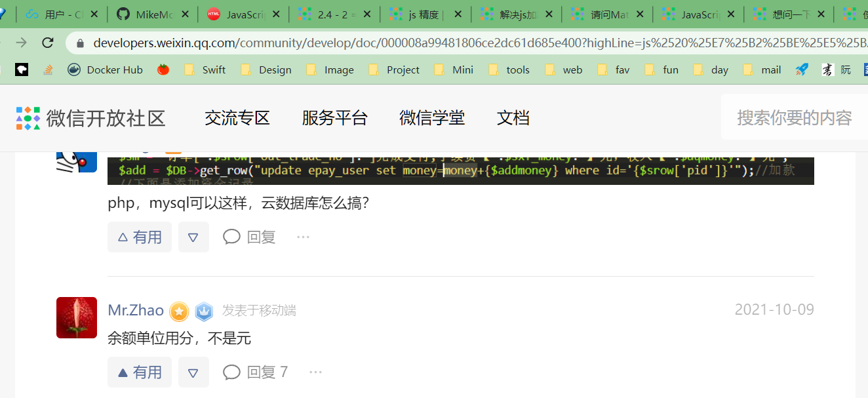The image size is (868, 398).
Task: Click the 搜索你要的内容 search field
Action: [x=795, y=117]
